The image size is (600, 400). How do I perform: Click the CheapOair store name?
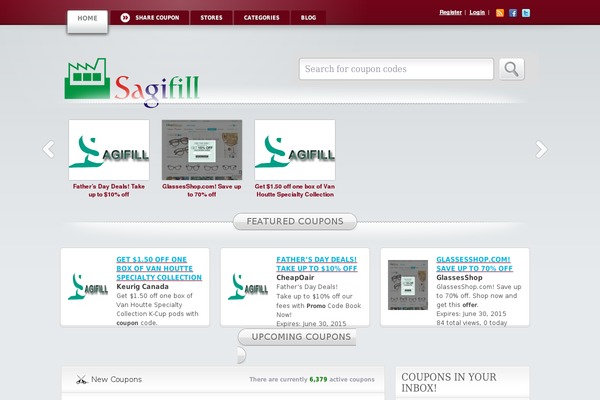[x=295, y=278]
